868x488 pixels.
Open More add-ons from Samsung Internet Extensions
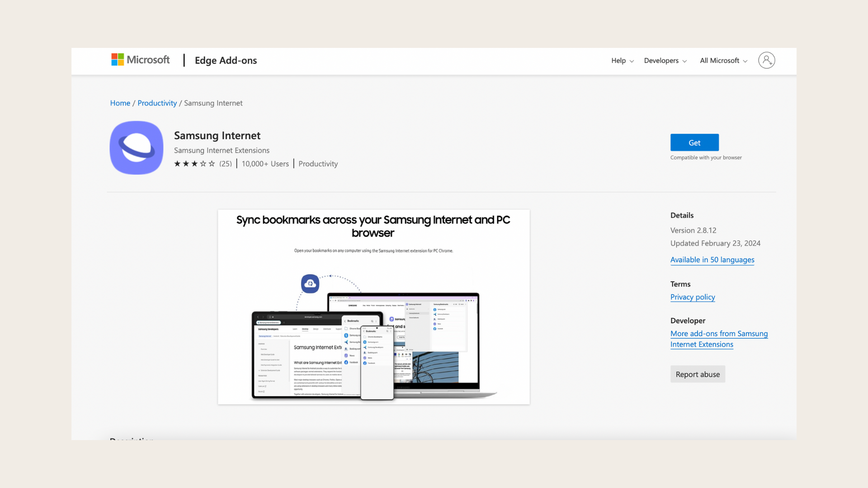(x=719, y=339)
